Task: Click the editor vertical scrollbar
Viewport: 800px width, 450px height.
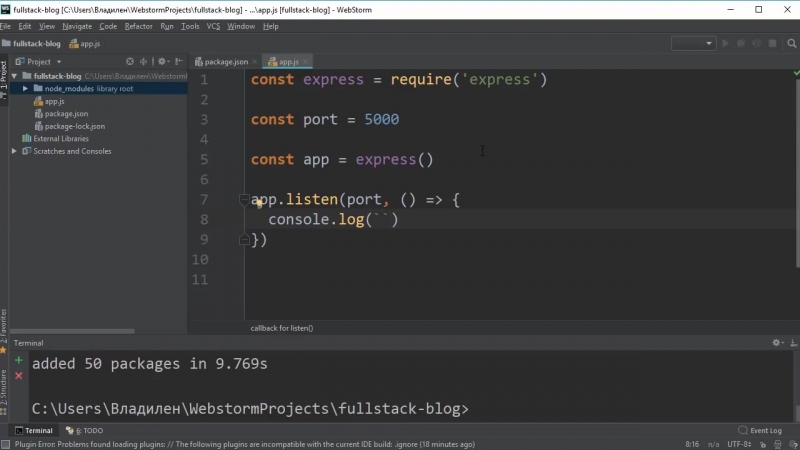Action: click(x=797, y=173)
